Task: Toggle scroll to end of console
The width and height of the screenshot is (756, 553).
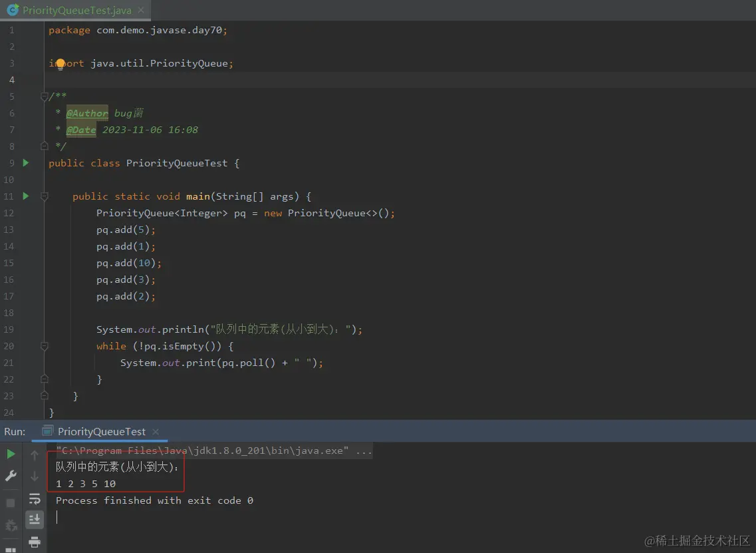Action: click(34, 520)
